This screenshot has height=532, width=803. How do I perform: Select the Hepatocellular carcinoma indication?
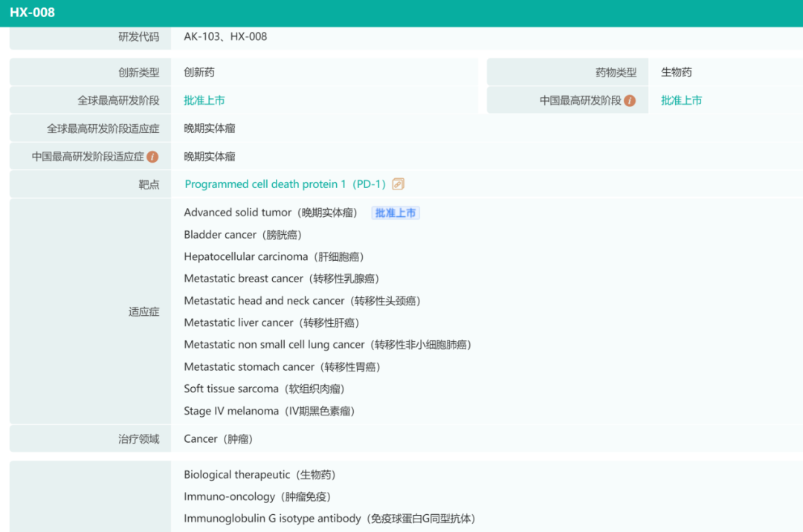273,256
